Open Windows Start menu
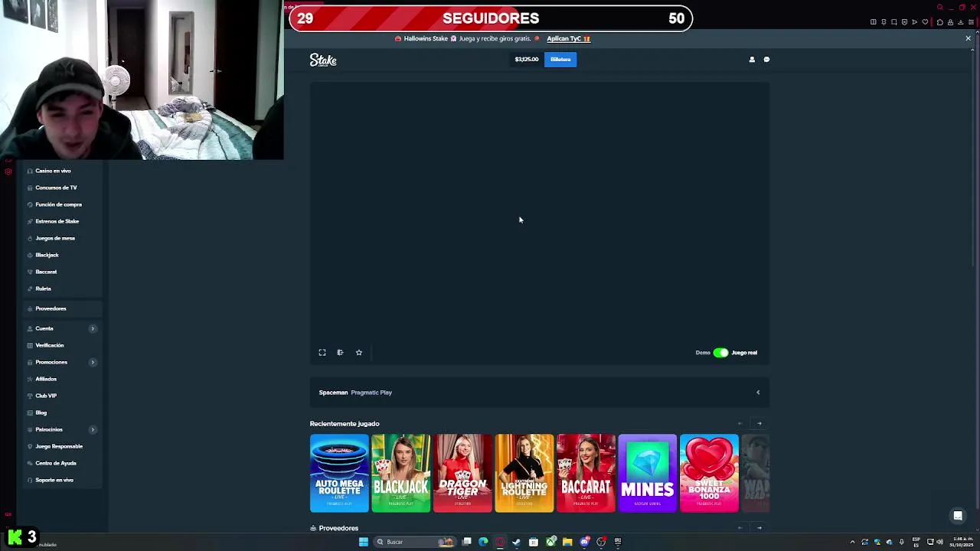The width and height of the screenshot is (980, 551). coord(364,542)
